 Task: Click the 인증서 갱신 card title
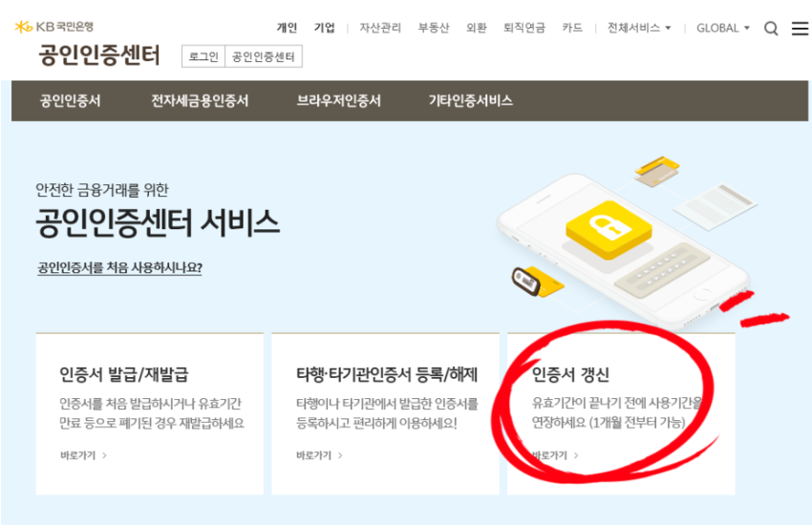(x=570, y=374)
